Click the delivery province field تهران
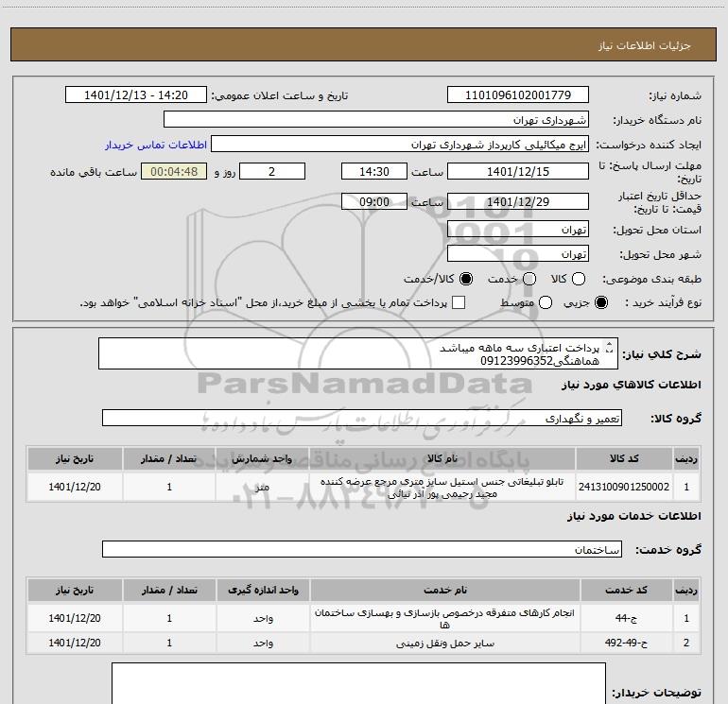728x704 pixels. click(x=518, y=230)
